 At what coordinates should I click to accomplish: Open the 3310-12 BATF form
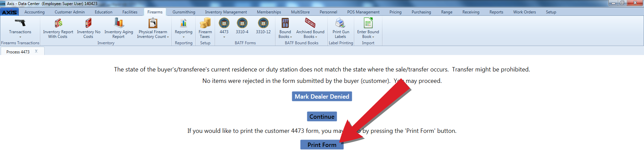(x=263, y=26)
